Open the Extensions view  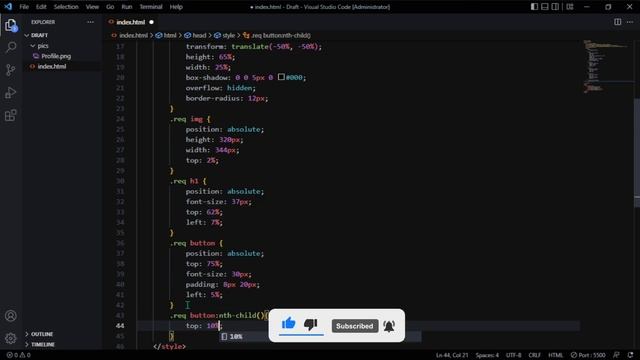11,116
